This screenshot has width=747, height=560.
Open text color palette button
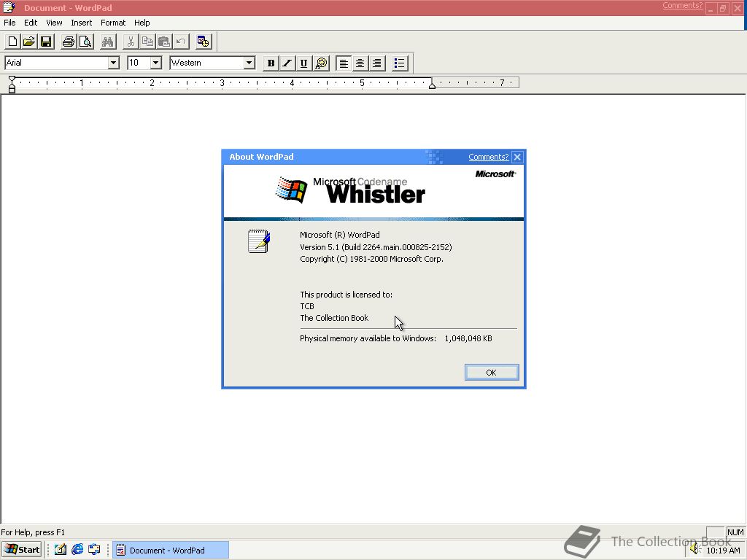point(321,63)
